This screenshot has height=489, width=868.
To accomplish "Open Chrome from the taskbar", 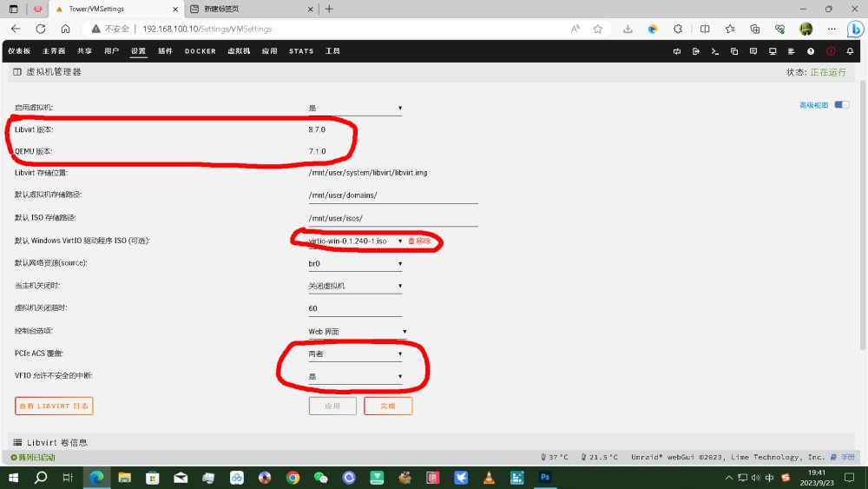I will pyautogui.click(x=293, y=478).
